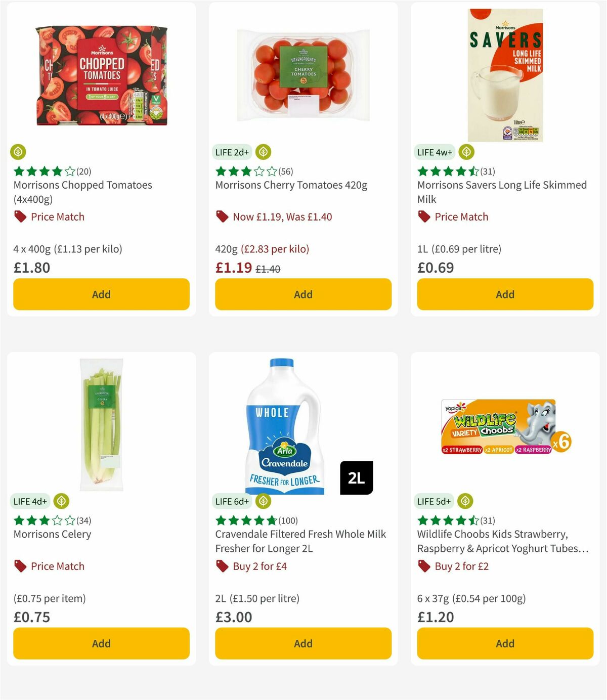Click Add for Wildlife Choobs Yoghurt Tubes
The image size is (607, 700).
(x=504, y=643)
